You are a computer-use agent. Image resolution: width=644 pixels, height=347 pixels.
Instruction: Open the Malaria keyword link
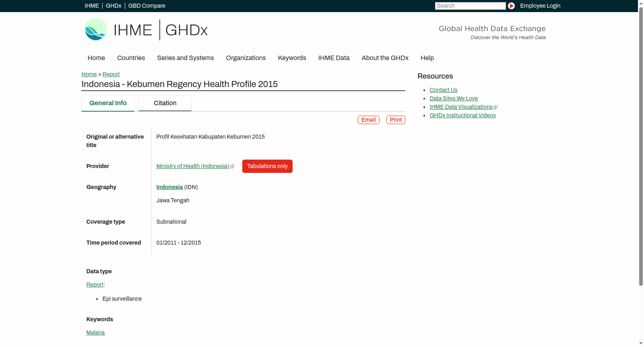point(95,332)
